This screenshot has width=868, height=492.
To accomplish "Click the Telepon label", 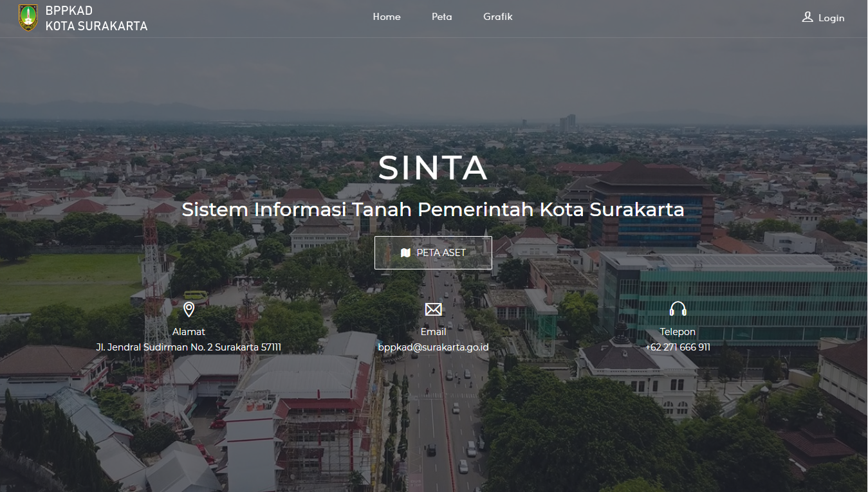I will [678, 332].
